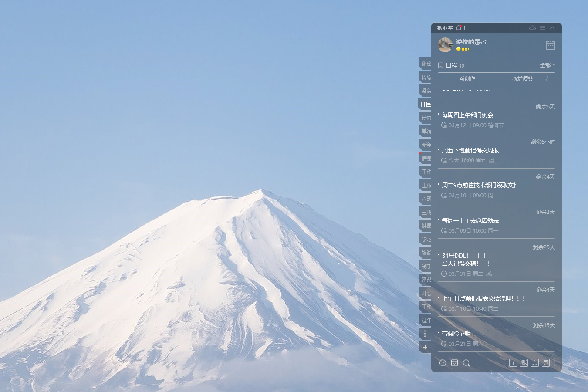Select the 日程 tab in sidebar
The width and height of the screenshot is (588, 392).
(425, 104)
